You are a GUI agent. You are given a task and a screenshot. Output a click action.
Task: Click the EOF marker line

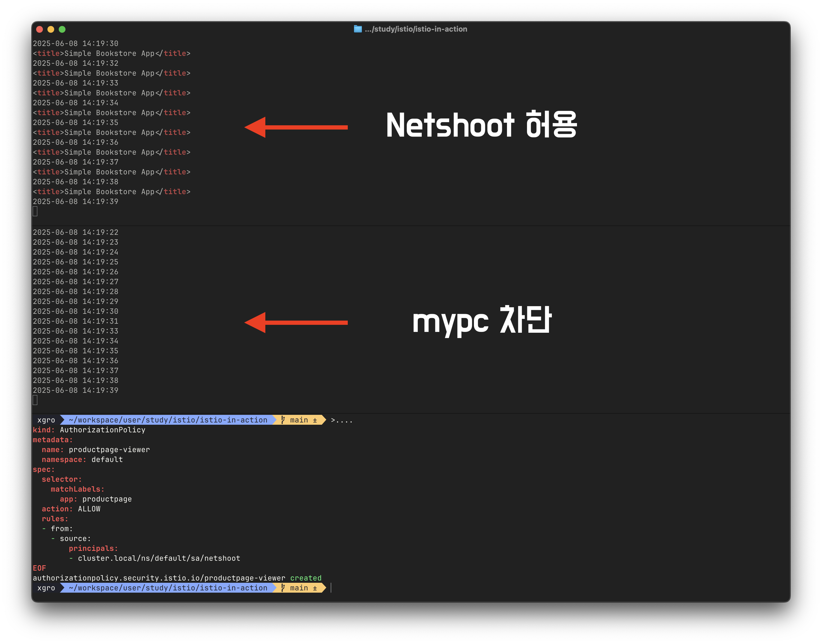[39, 568]
